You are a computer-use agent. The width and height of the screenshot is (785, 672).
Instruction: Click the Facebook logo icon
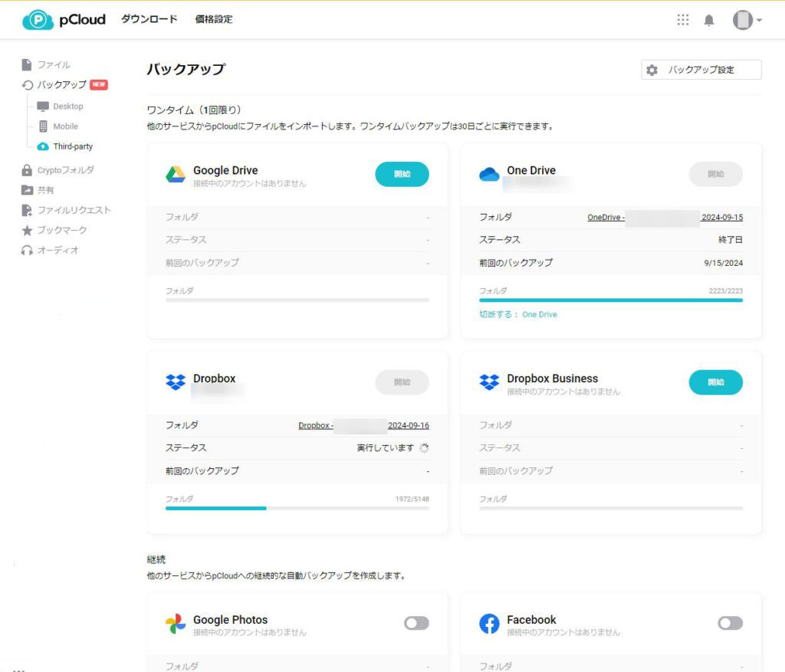pos(489,624)
